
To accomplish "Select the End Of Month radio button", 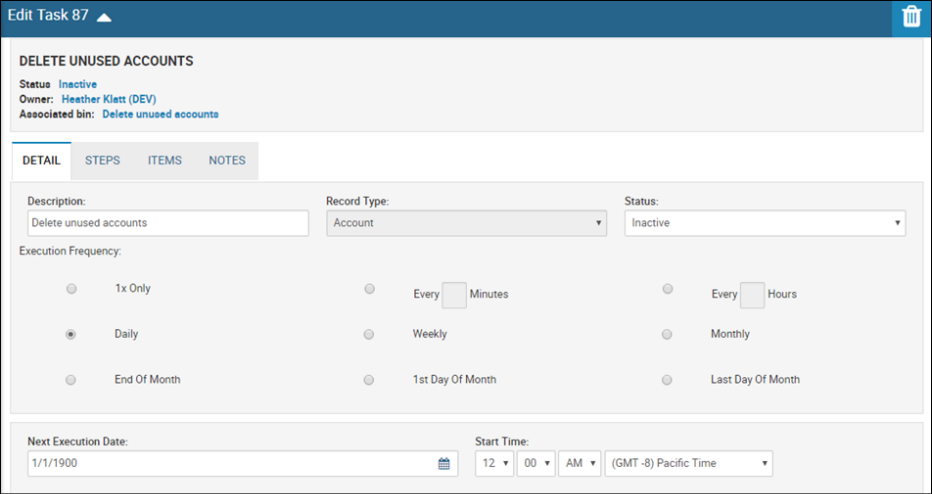I will point(71,380).
